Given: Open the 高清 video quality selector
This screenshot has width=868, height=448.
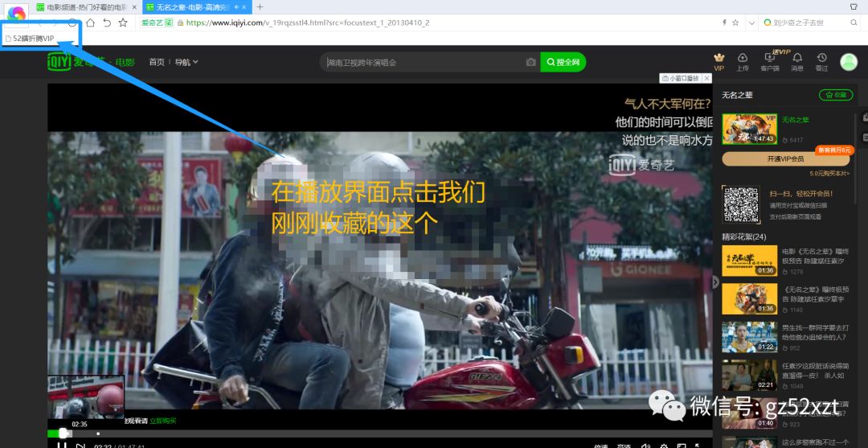Looking at the screenshot, I should tap(624, 446).
